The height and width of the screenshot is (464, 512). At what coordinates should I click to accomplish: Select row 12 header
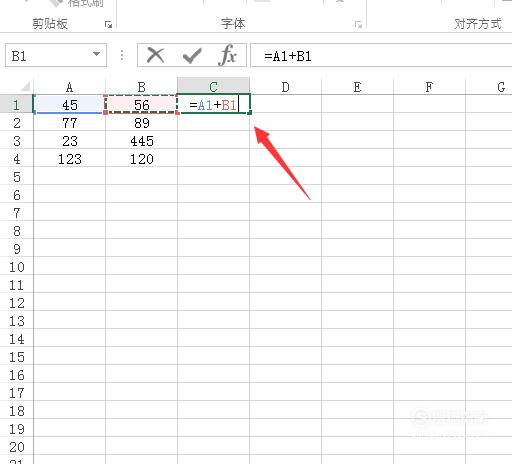click(17, 302)
